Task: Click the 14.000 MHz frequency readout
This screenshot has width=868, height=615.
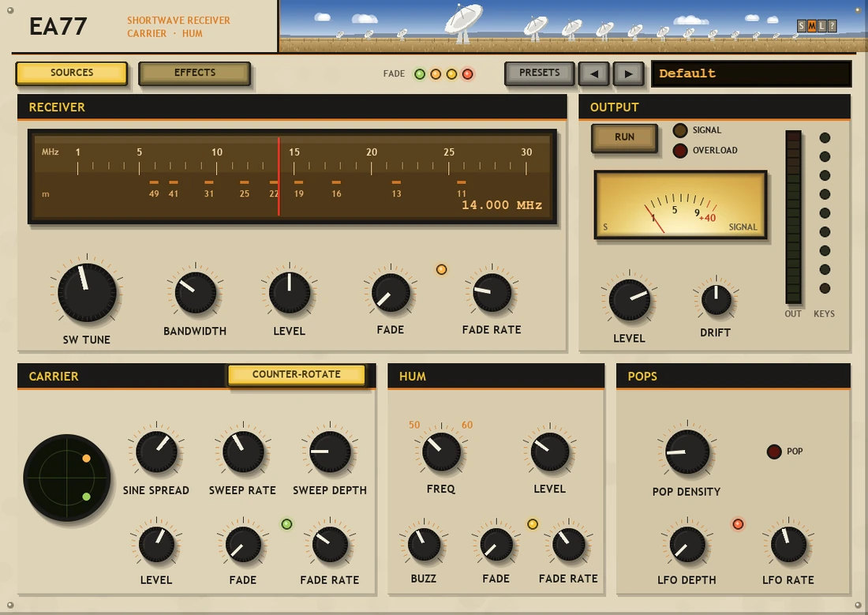Action: [x=502, y=205]
